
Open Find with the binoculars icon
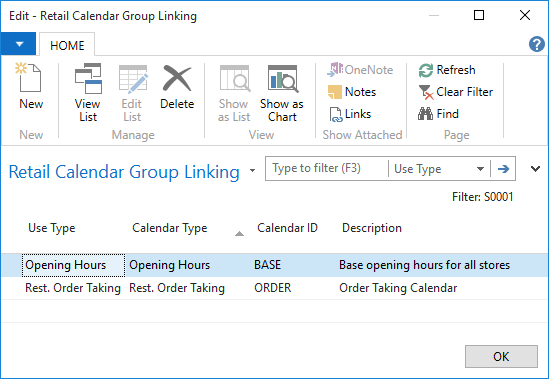click(x=425, y=114)
